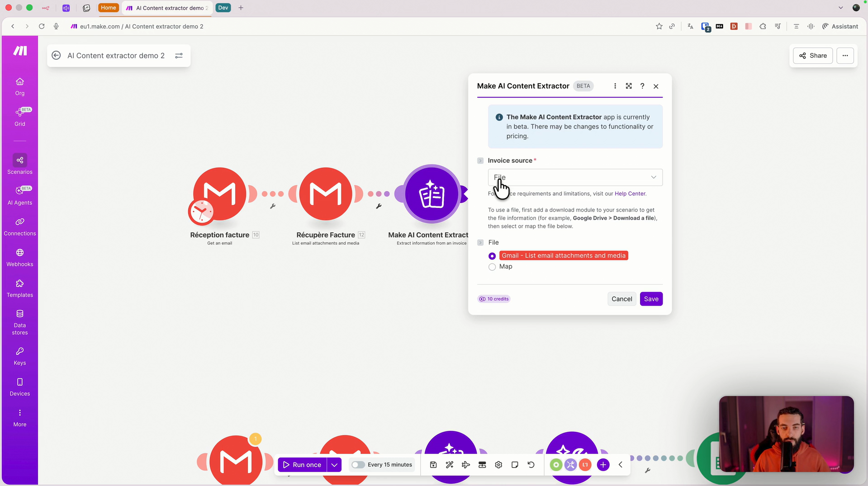Expand the File section chevron in the dialog

click(480, 242)
